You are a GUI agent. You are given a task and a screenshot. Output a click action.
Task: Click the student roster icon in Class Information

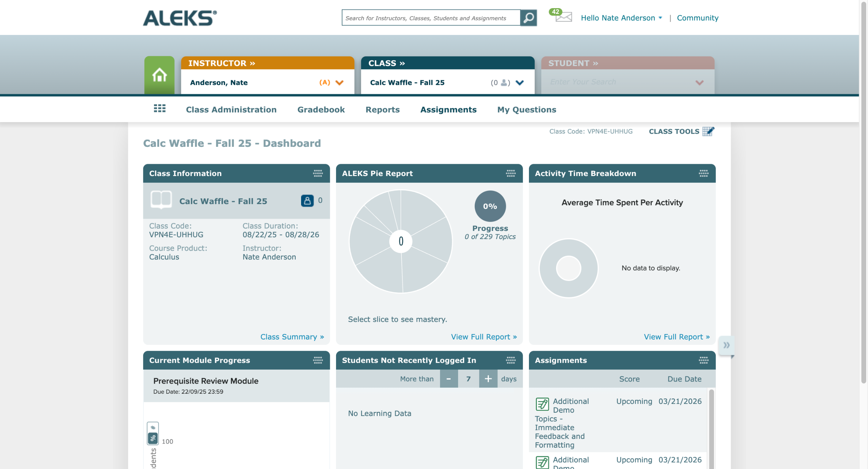307,200
